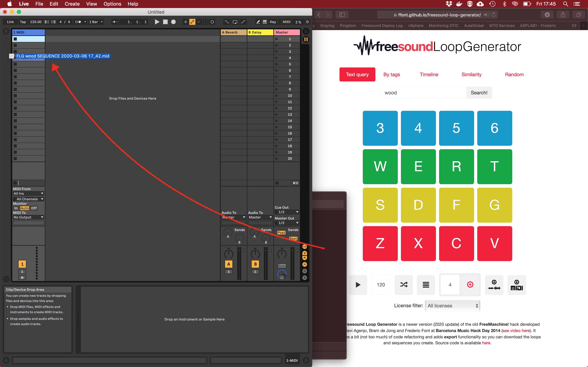
Task: Click the shuffle sounds icon
Action: pyautogui.click(x=404, y=285)
